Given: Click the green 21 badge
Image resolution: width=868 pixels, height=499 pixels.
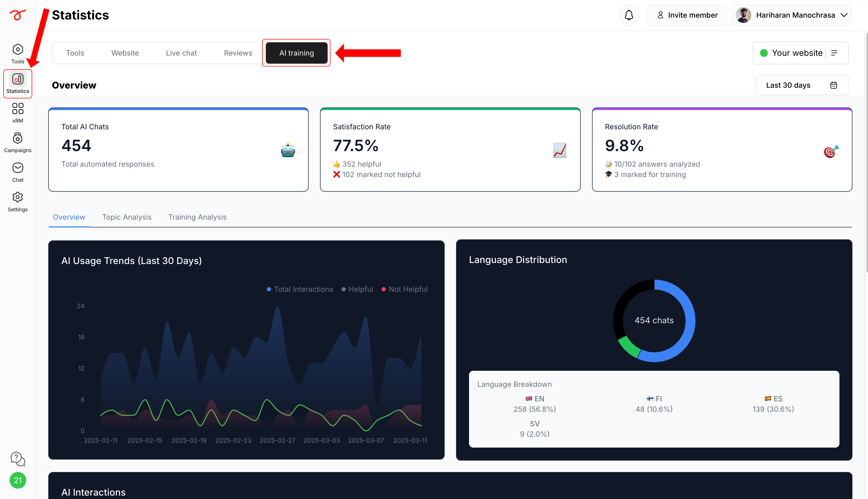Looking at the screenshot, I should tap(17, 481).
